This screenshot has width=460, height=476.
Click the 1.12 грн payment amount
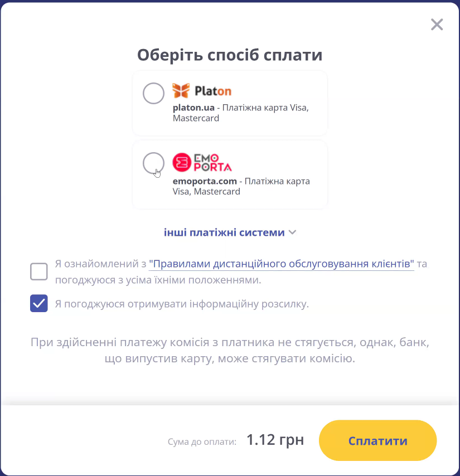275,440
